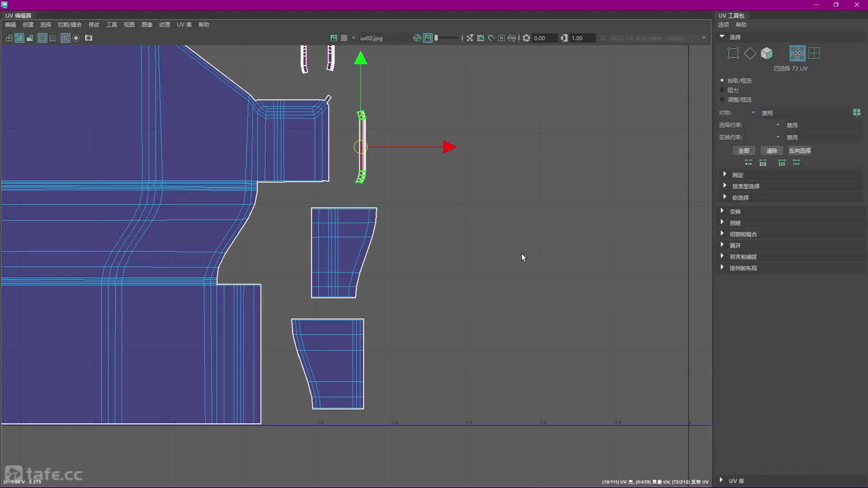Select the 3D cube shell selection icon
The image size is (868, 488).
pos(767,53)
